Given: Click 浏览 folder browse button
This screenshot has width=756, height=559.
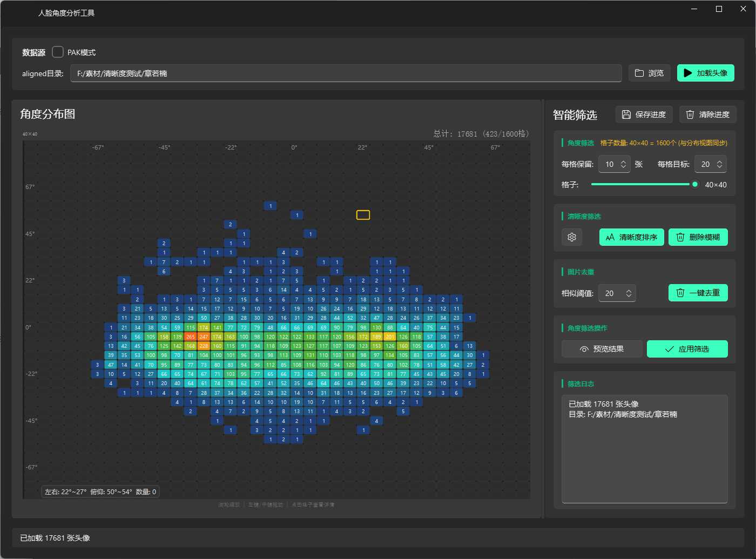Looking at the screenshot, I should tap(649, 73).
